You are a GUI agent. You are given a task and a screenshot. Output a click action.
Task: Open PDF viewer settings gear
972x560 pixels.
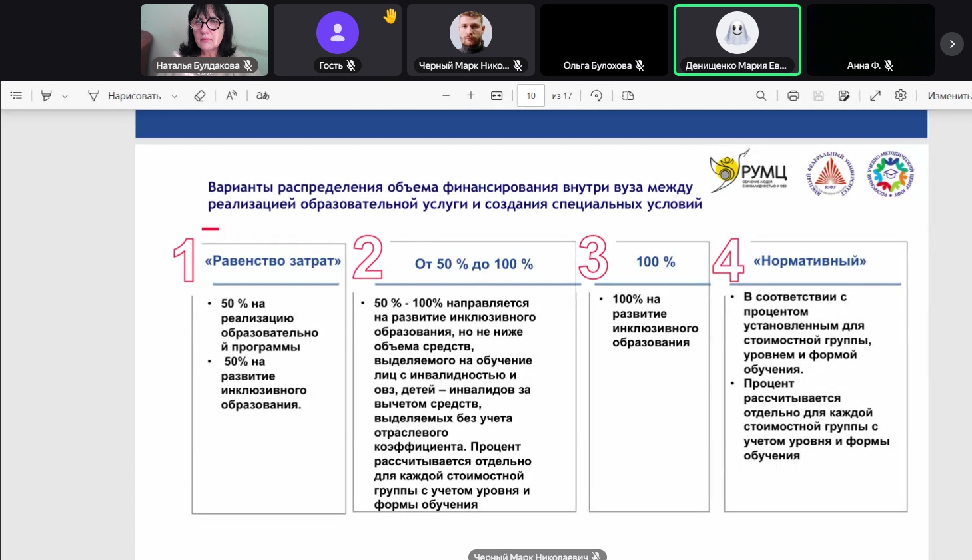click(901, 96)
